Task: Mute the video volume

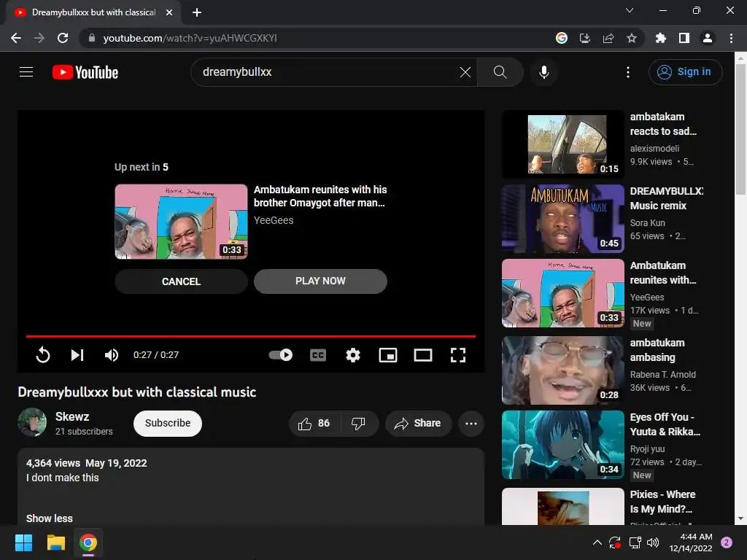Action: 112,355
